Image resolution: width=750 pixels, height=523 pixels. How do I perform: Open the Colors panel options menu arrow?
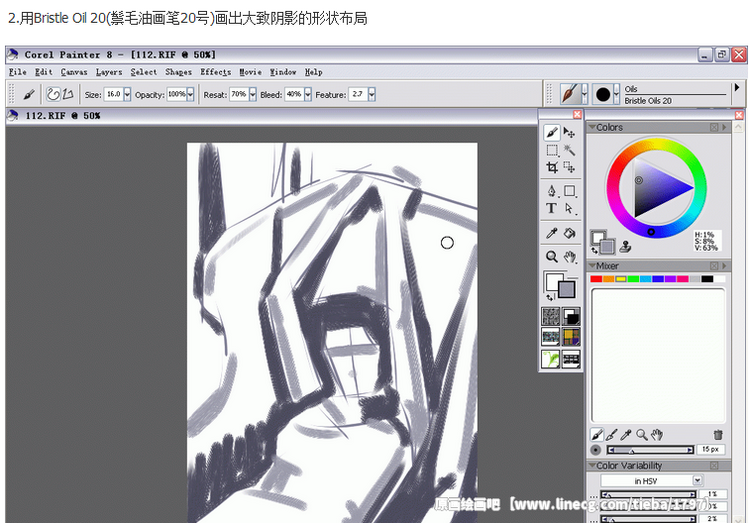click(724, 127)
